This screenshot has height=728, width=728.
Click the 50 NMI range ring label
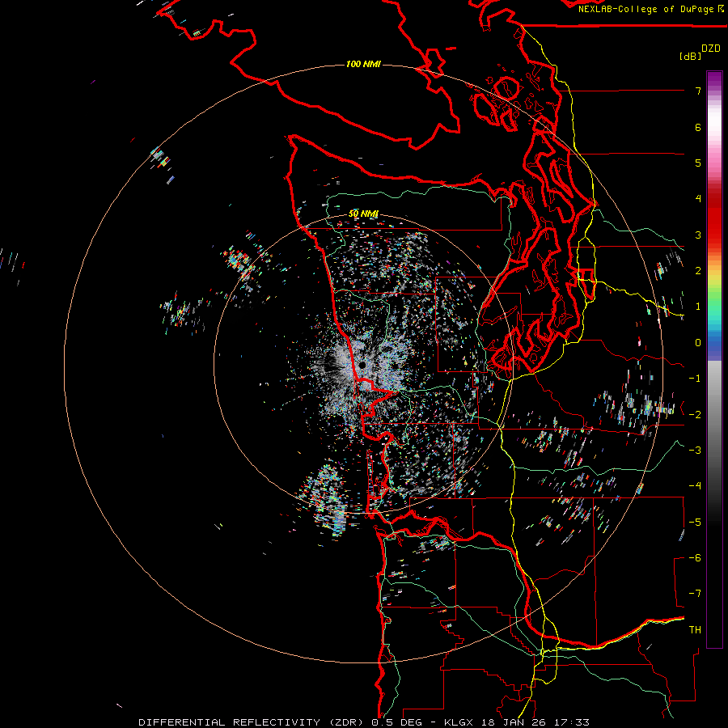click(363, 214)
